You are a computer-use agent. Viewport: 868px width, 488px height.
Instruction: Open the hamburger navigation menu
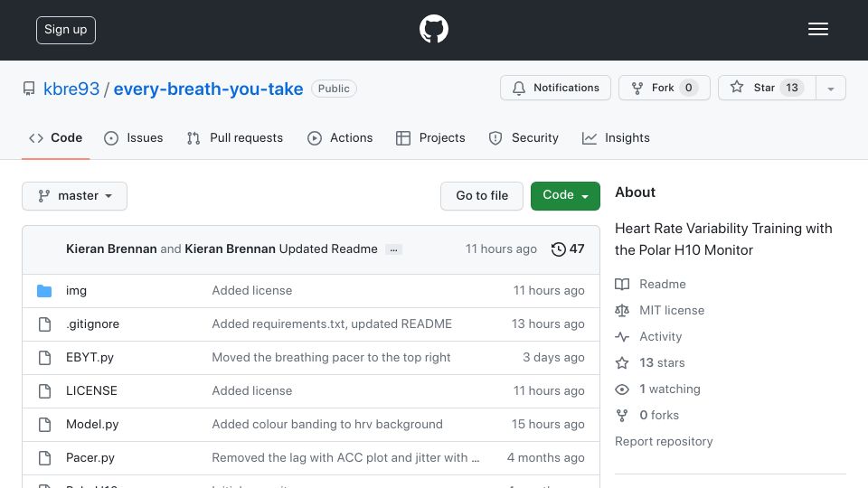point(817,29)
